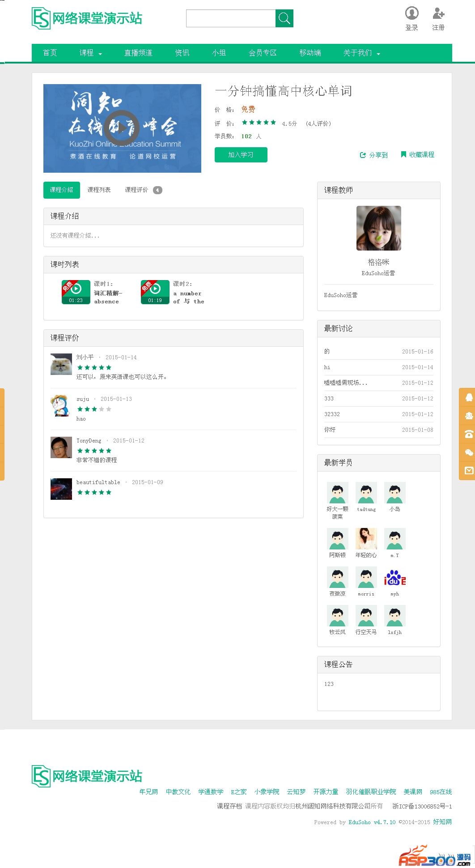This screenshot has height=868, width=475.
Task: Open student 小岛 avatar
Action: tap(395, 493)
